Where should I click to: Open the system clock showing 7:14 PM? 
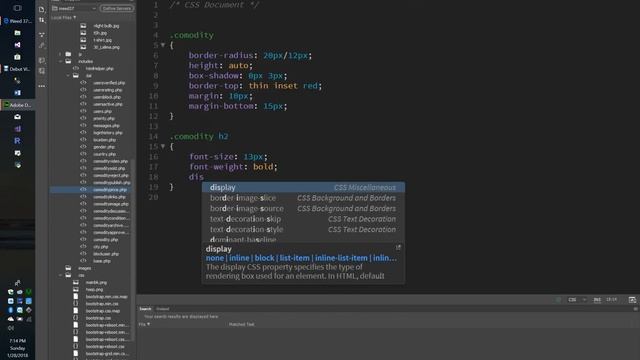click(17, 348)
